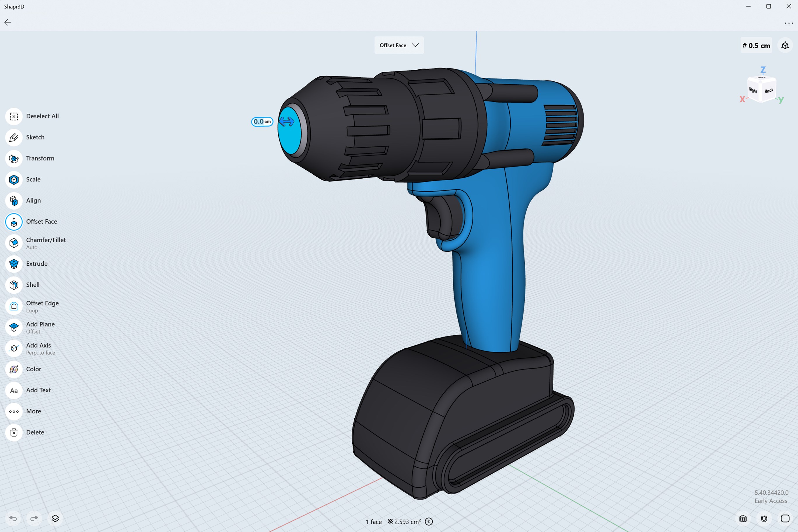Viewport: 798px width, 532px height.
Task: Pick the Align tool icon
Action: tap(14, 200)
